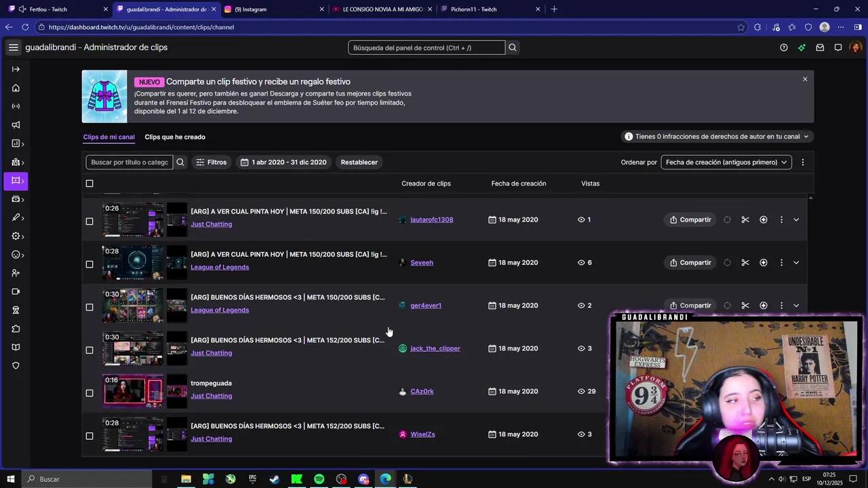Open the hamburger navigation menu
The image size is (868, 488).
[x=14, y=47]
